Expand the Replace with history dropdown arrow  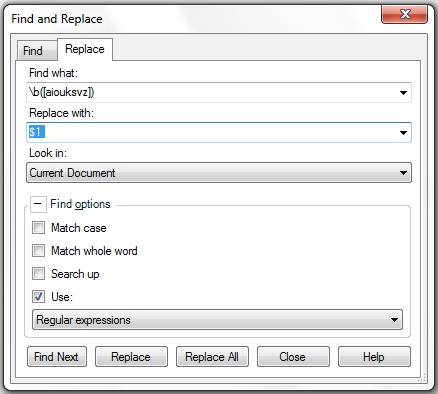pyautogui.click(x=403, y=133)
